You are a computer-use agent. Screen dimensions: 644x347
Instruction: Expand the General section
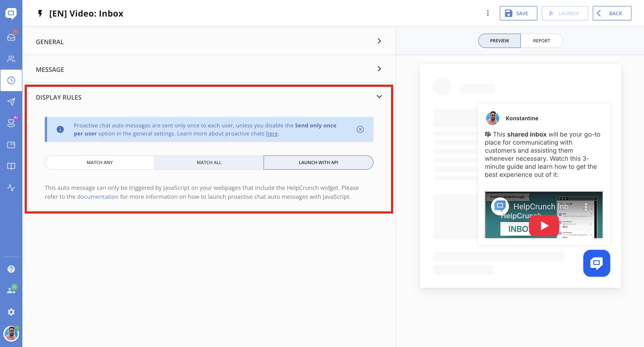[x=209, y=41]
